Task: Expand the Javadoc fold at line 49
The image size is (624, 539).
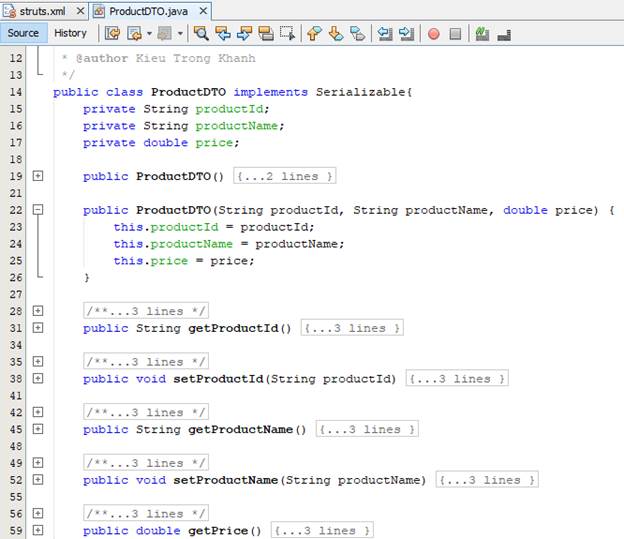Action: pyautogui.click(x=38, y=463)
